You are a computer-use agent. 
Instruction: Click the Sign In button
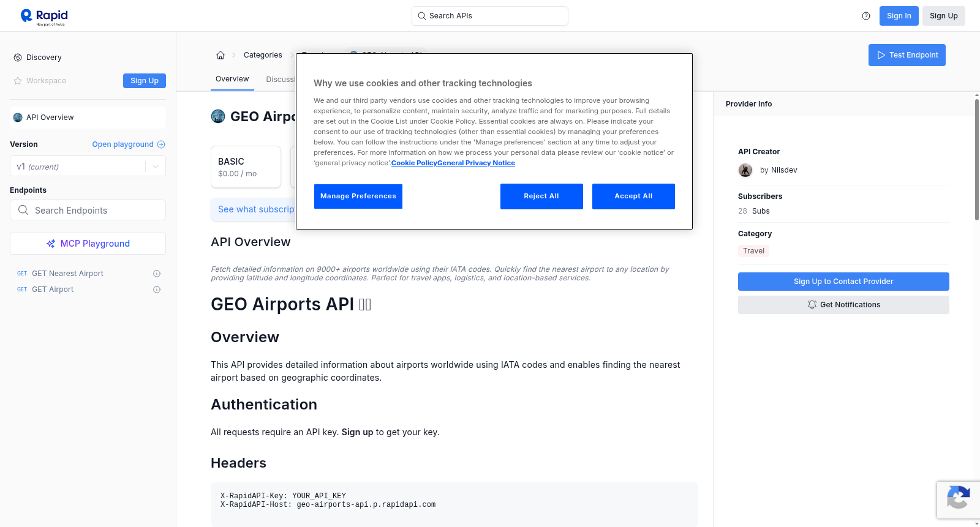pyautogui.click(x=899, y=16)
